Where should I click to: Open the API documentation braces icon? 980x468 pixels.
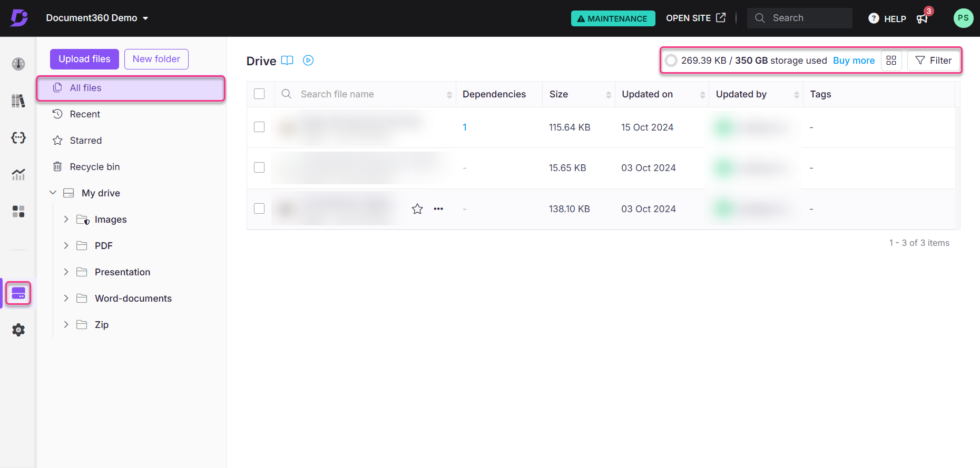pyautogui.click(x=18, y=138)
